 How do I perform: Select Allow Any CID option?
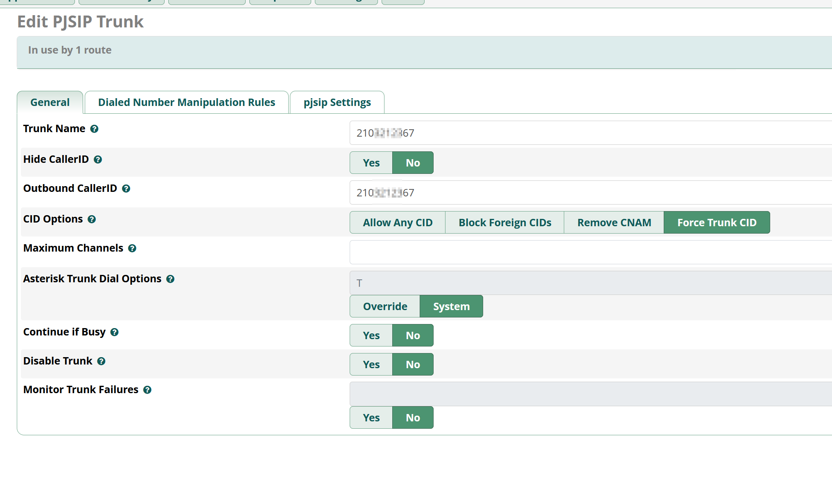click(x=397, y=223)
